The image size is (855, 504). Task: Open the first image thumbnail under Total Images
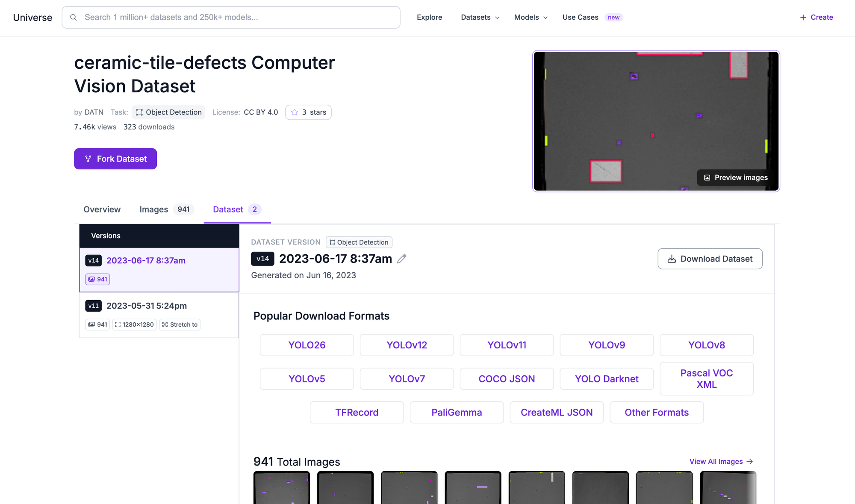pos(282,487)
